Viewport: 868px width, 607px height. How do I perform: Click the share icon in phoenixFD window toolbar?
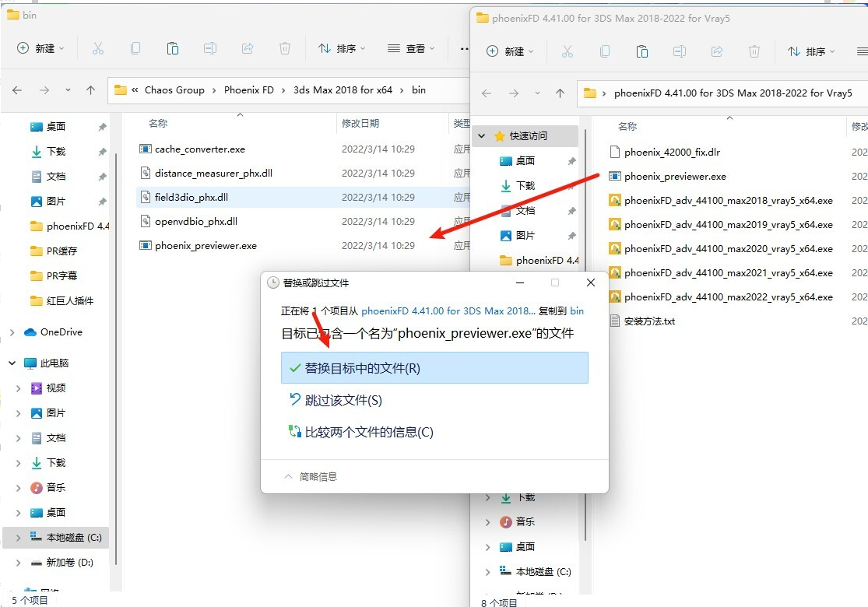coord(717,51)
